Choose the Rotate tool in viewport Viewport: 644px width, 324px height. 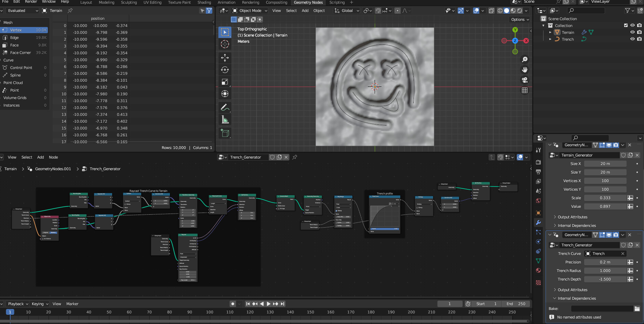tap(225, 70)
